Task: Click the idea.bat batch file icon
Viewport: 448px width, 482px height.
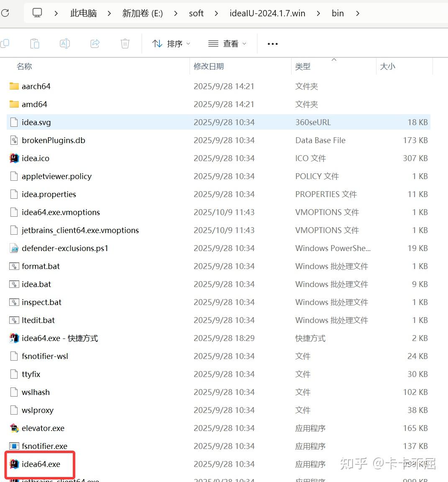Action: click(x=14, y=284)
